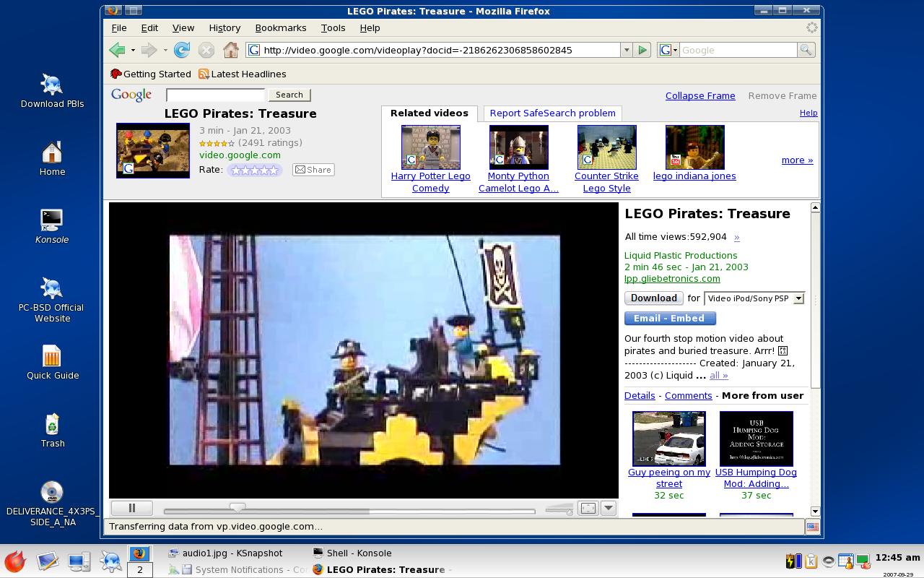This screenshot has height=578, width=924.
Task: Switch to virtual desktop 1 in pager
Action: pyautogui.click(x=139, y=553)
